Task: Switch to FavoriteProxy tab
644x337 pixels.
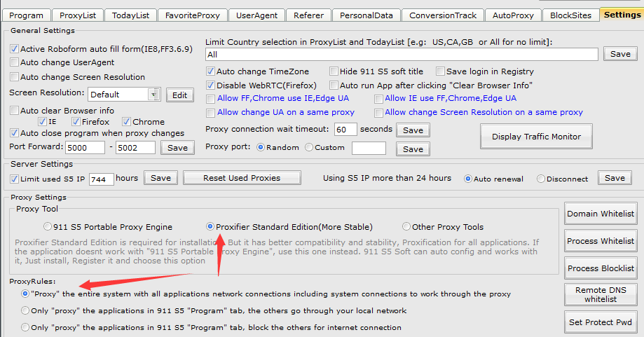Action: point(193,15)
